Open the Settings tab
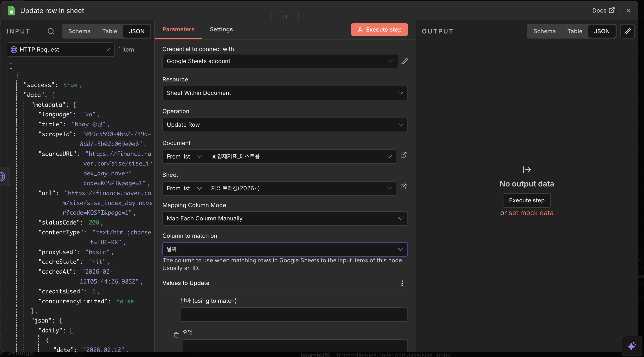The image size is (644, 357). pyautogui.click(x=221, y=29)
